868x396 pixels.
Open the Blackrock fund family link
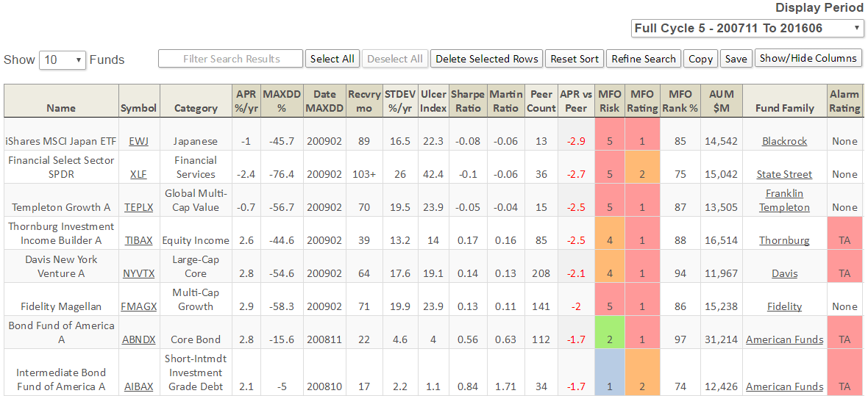[x=784, y=141]
